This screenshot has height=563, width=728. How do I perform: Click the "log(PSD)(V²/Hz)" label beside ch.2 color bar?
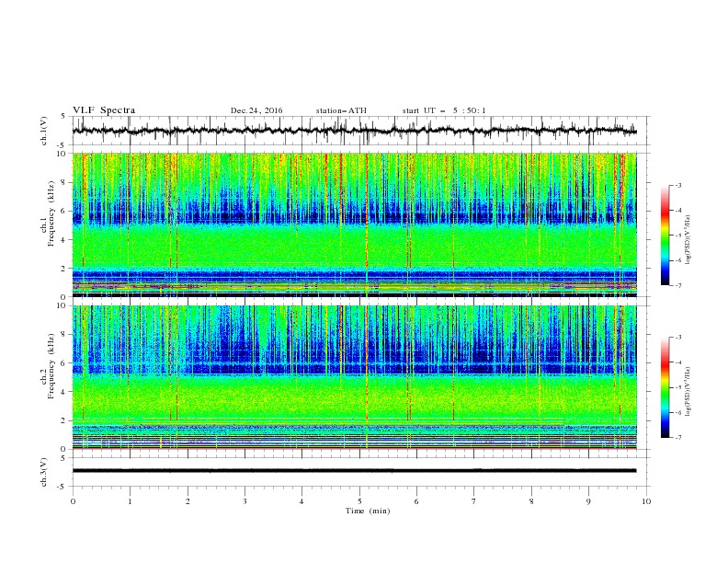pos(688,392)
